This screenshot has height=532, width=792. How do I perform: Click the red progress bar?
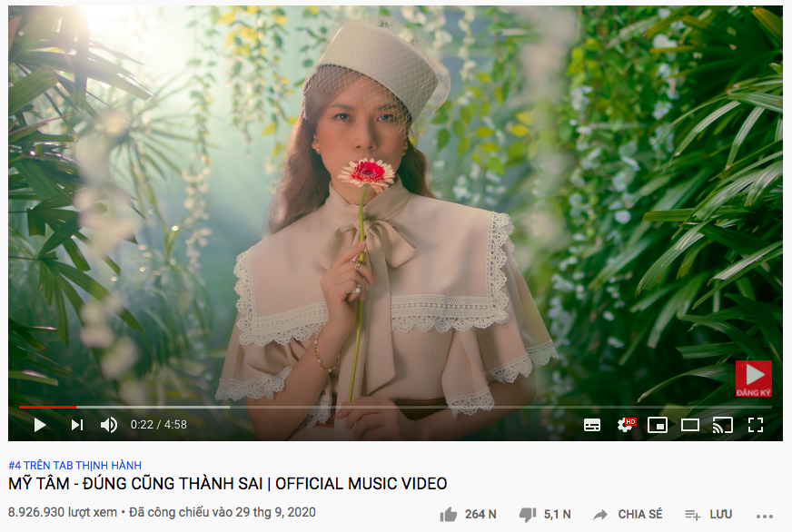[47, 407]
